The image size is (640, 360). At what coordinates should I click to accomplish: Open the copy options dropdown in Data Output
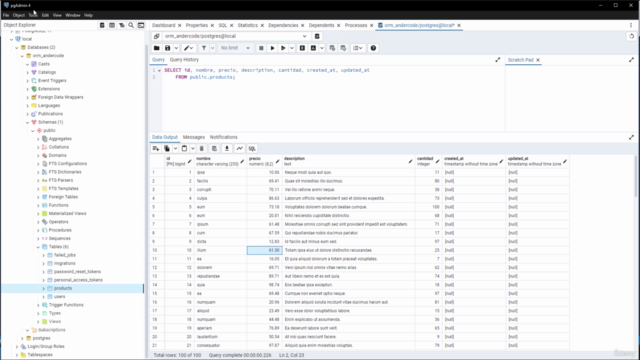click(176, 149)
